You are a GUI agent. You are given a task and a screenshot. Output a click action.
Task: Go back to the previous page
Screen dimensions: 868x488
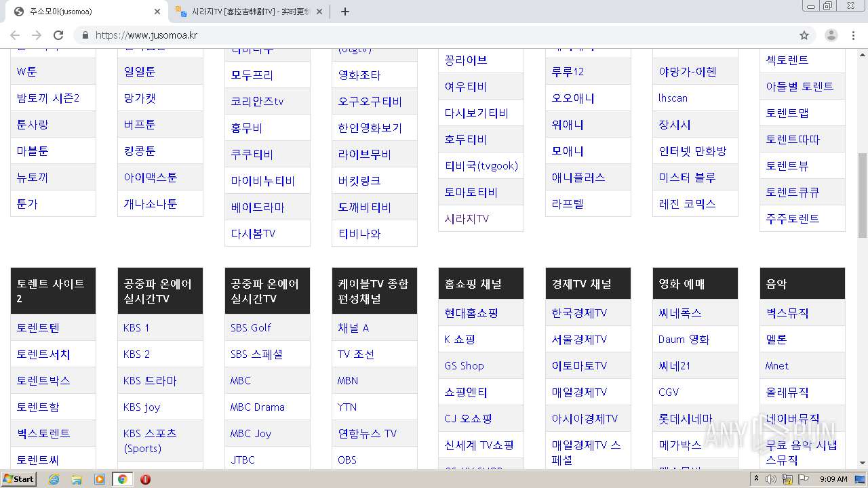(x=15, y=35)
